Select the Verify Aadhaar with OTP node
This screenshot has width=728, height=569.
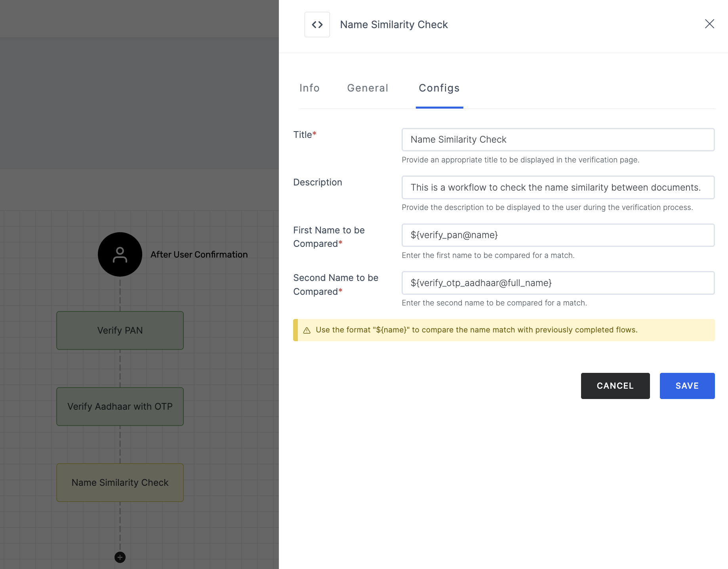[x=120, y=407]
